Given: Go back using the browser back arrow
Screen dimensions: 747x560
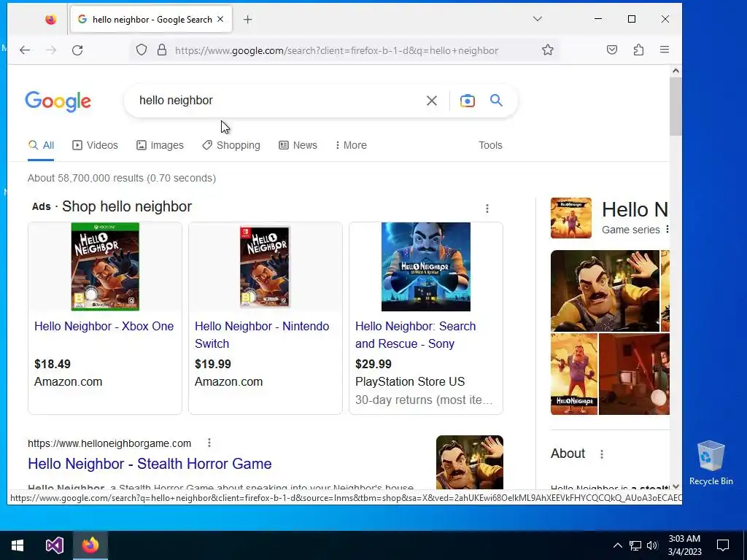Looking at the screenshot, I should point(25,50).
